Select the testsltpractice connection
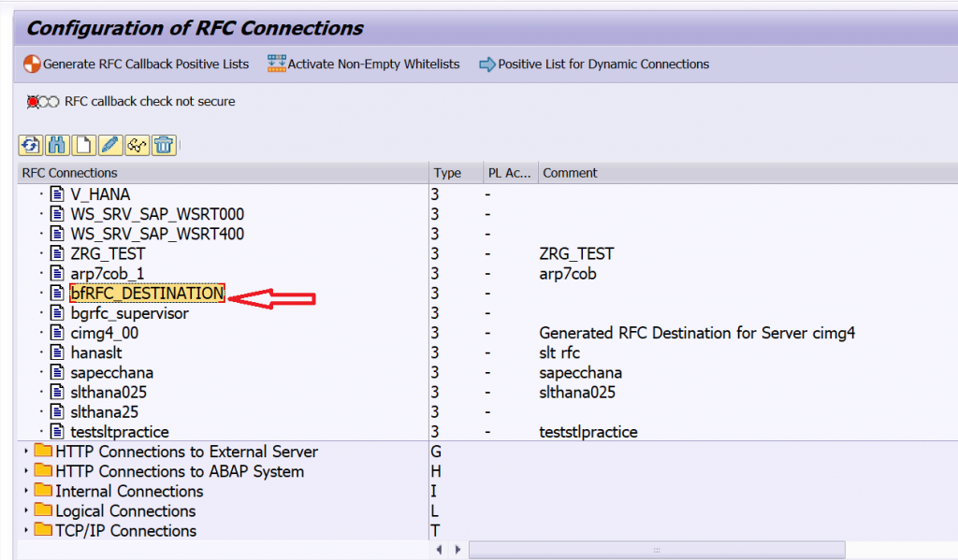Image resolution: width=958 pixels, height=560 pixels. click(x=119, y=432)
